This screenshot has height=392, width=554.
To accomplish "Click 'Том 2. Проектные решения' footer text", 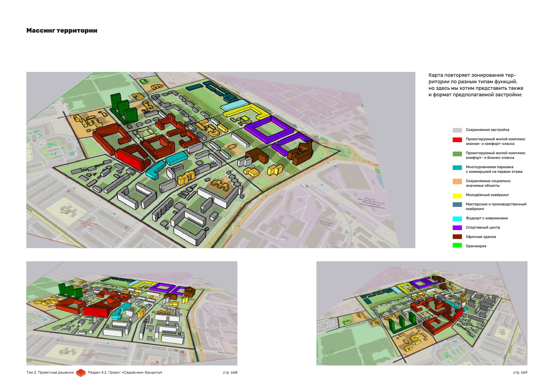I will click(x=50, y=372).
